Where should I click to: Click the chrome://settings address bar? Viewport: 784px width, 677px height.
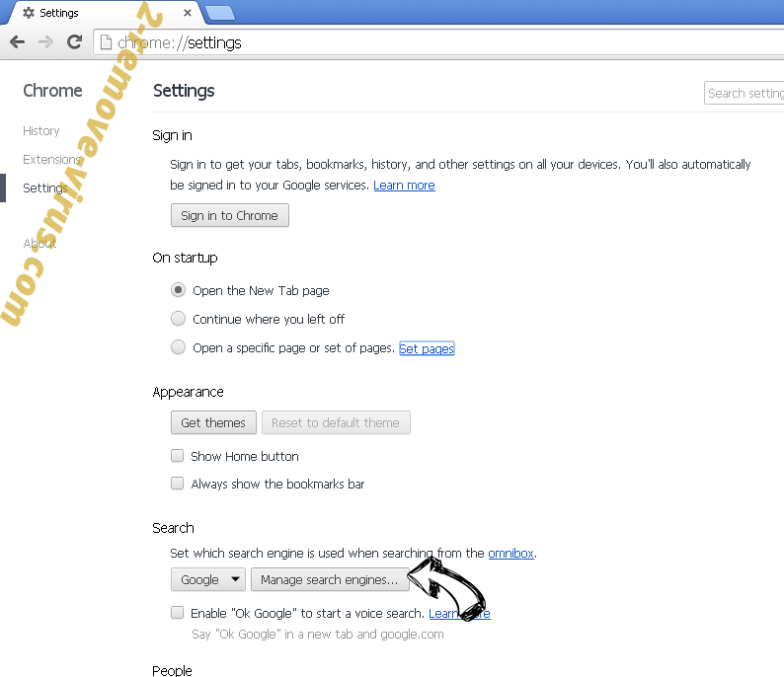pyautogui.click(x=440, y=42)
